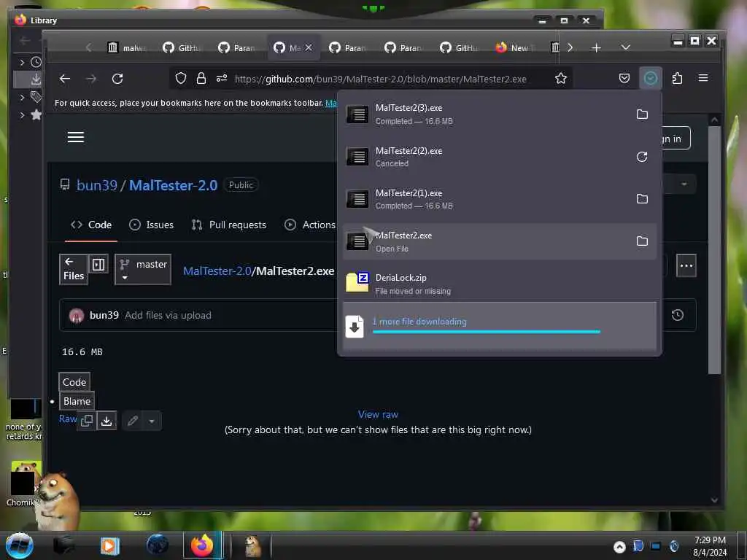Click 1 more file downloading progress entry

(499, 326)
